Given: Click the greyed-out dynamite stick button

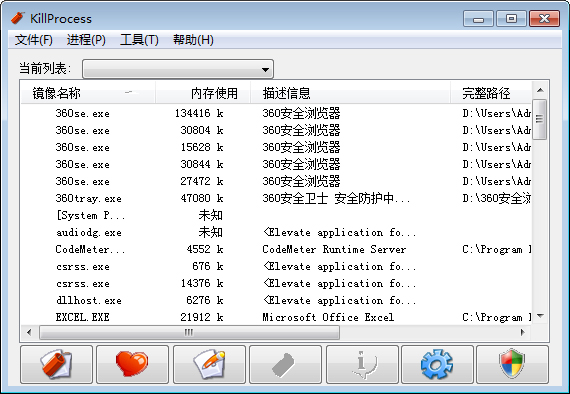Looking at the screenshot, I should pos(285,364).
